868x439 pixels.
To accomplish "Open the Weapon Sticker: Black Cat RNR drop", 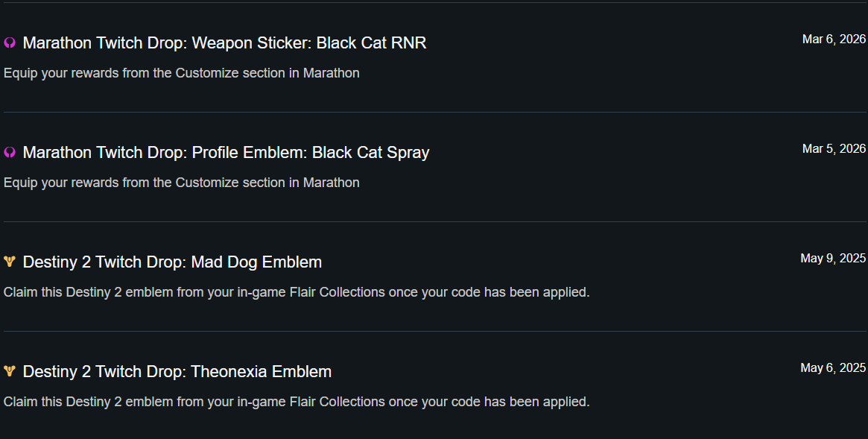I will [x=224, y=43].
